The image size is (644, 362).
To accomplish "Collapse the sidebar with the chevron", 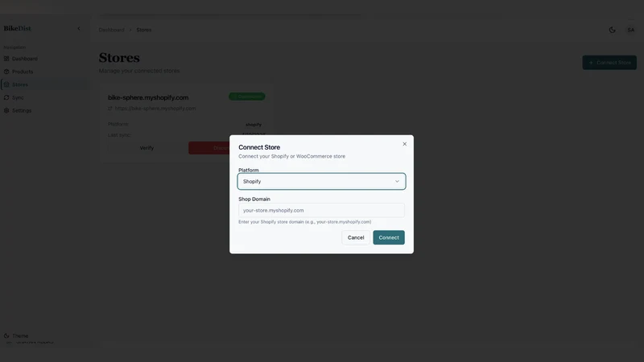I will pos(79,28).
